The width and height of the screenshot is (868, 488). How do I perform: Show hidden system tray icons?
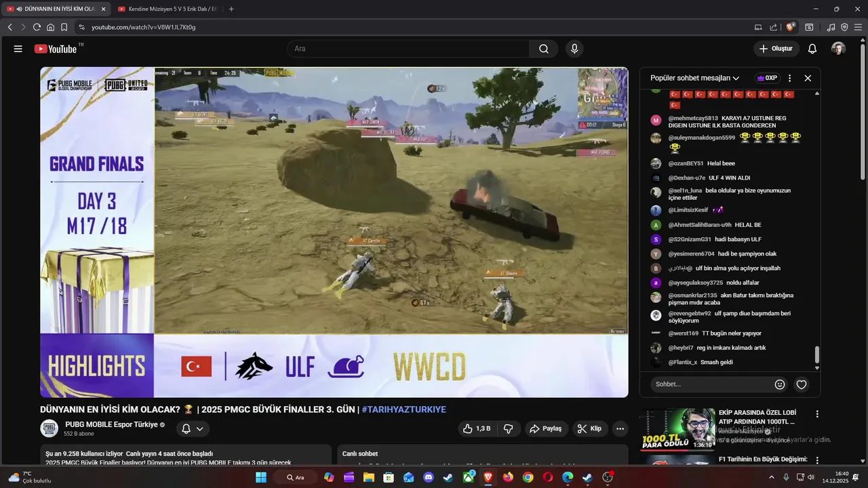click(x=771, y=477)
